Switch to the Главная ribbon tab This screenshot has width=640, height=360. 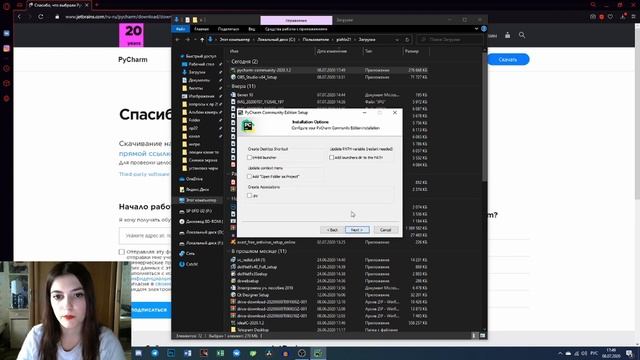coord(202,29)
